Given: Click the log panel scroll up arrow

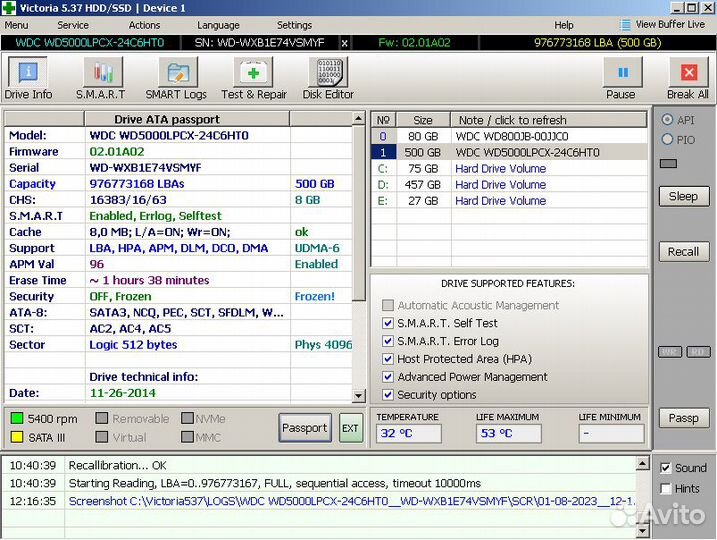Looking at the screenshot, I should (x=642, y=464).
